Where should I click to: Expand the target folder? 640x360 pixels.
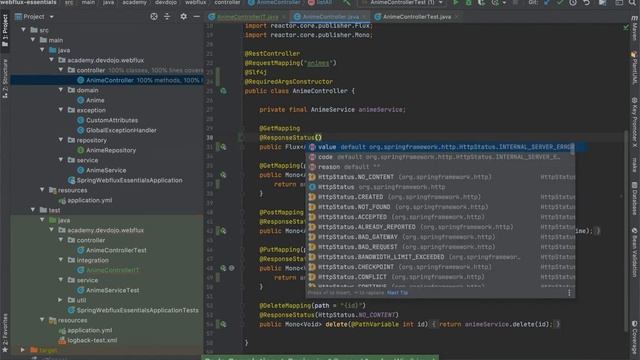click(23, 350)
